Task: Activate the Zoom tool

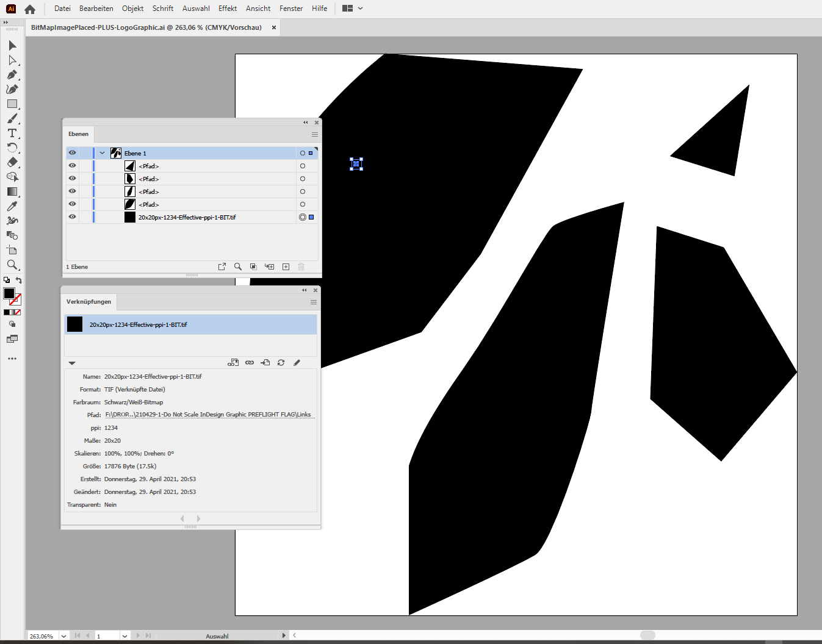Action: pos(12,265)
